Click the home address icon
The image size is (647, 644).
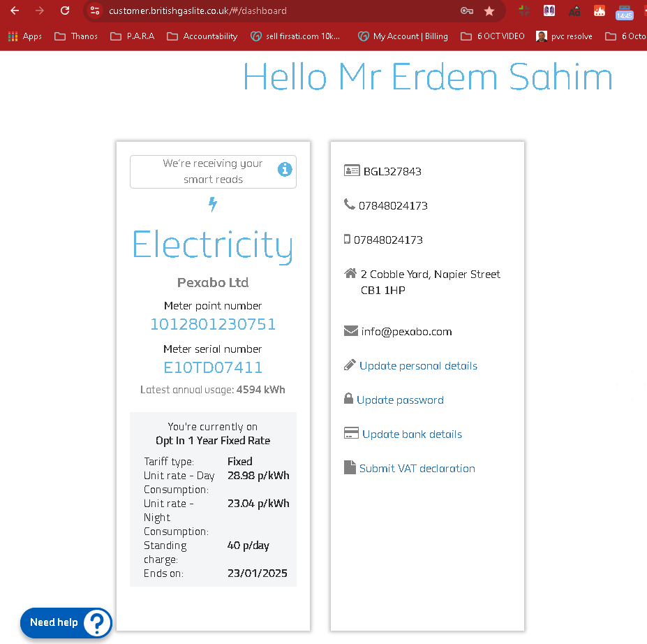[x=350, y=273]
